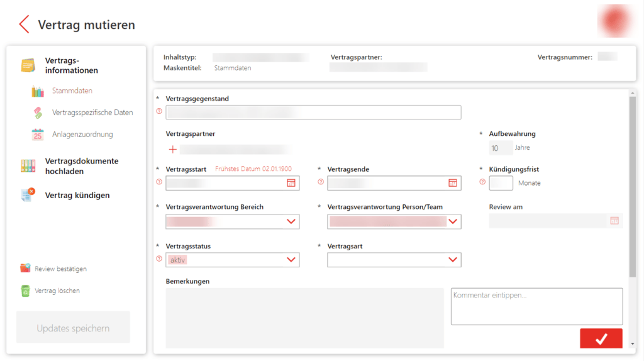Select Vertrag kündigen
644x361 pixels.
[x=77, y=195]
